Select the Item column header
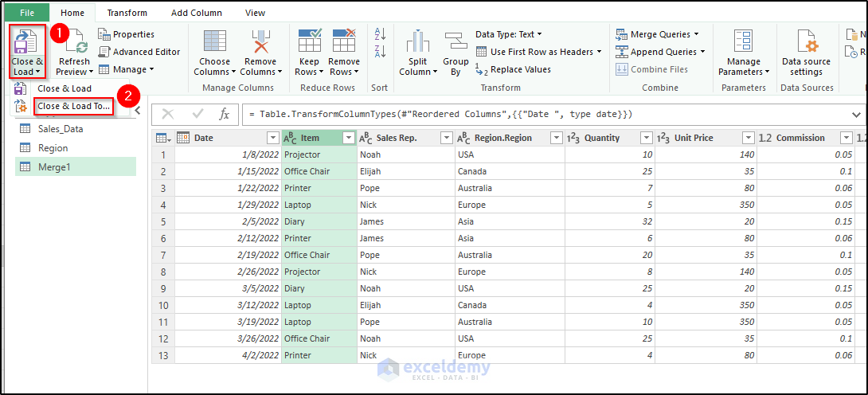 pyautogui.click(x=319, y=138)
